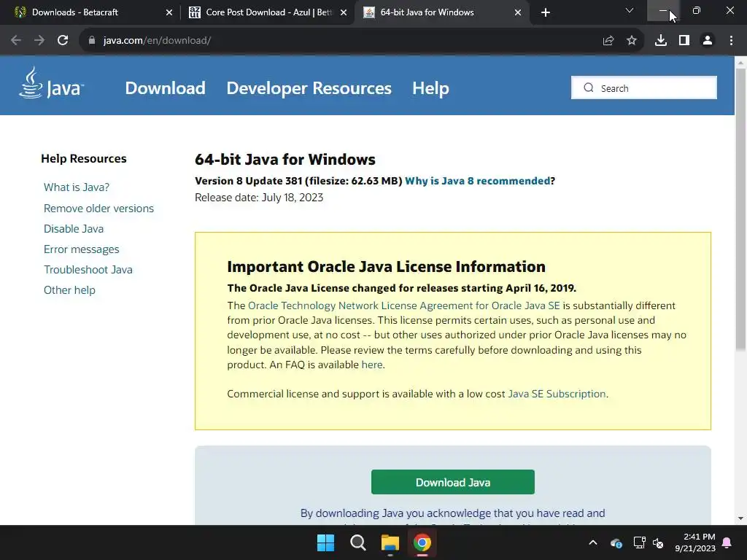Viewport: 747px width, 560px height.
Task: Close the Downloads - Betacraft tab
Action: tap(169, 12)
